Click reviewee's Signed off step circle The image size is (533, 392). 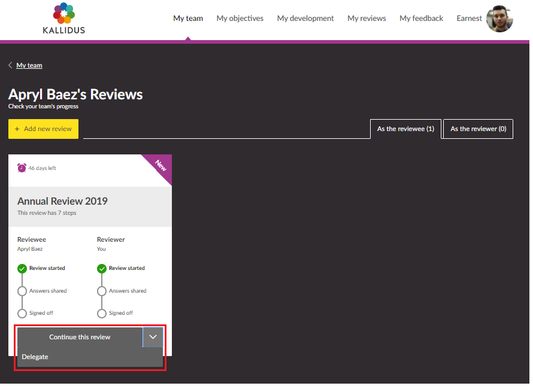pos(22,313)
